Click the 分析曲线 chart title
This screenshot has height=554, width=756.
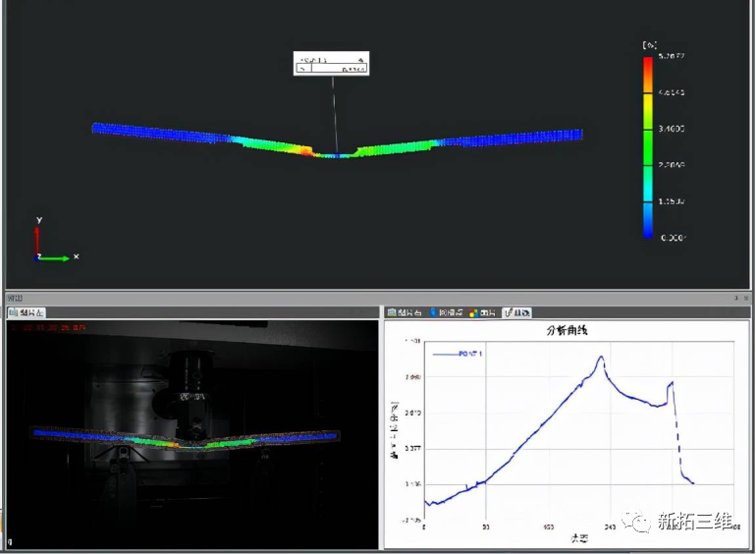[x=567, y=330]
